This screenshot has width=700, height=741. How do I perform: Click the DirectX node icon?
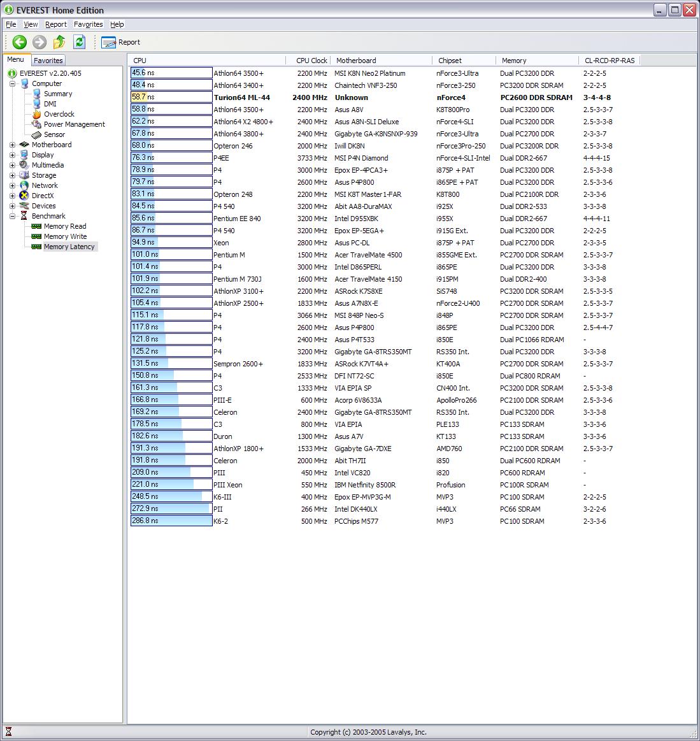click(x=24, y=196)
